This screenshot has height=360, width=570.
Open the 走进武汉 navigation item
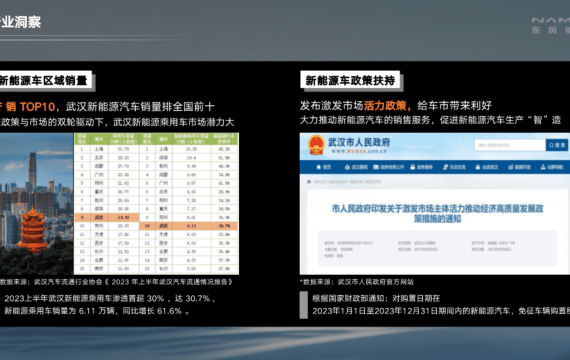point(487,167)
